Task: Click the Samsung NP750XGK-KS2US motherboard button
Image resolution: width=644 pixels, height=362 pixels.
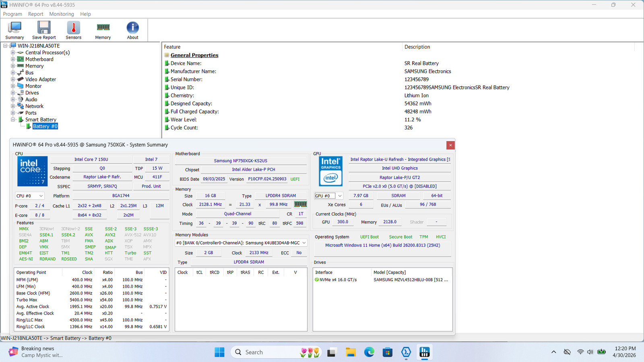Action: click(241, 160)
